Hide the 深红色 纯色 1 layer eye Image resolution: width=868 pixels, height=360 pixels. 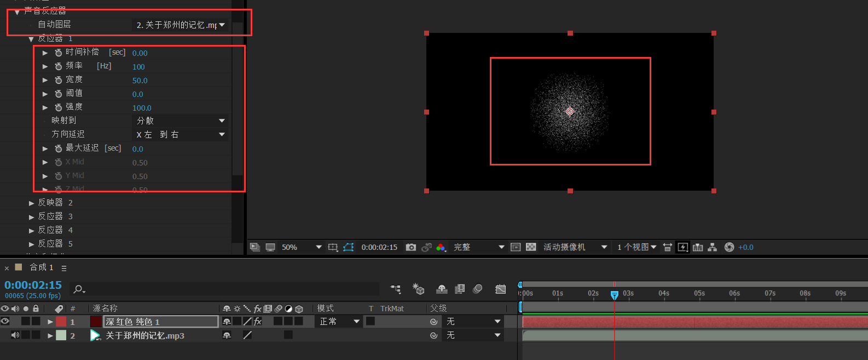coord(5,321)
